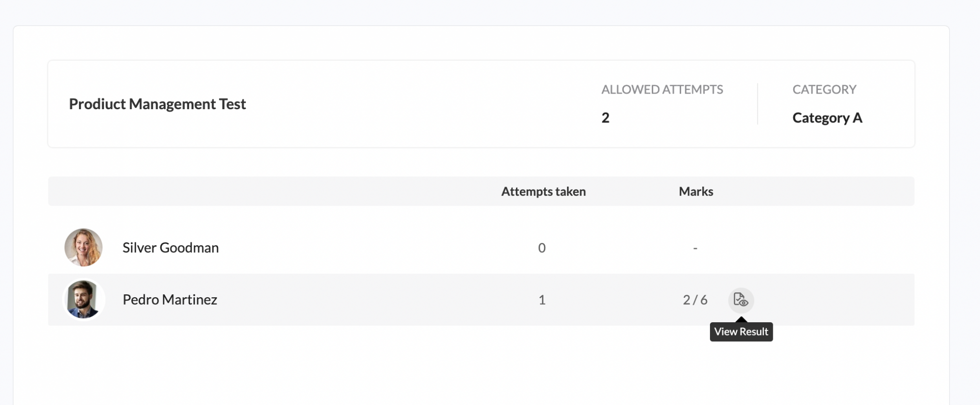Select the Pedro Martinez name

tap(170, 300)
